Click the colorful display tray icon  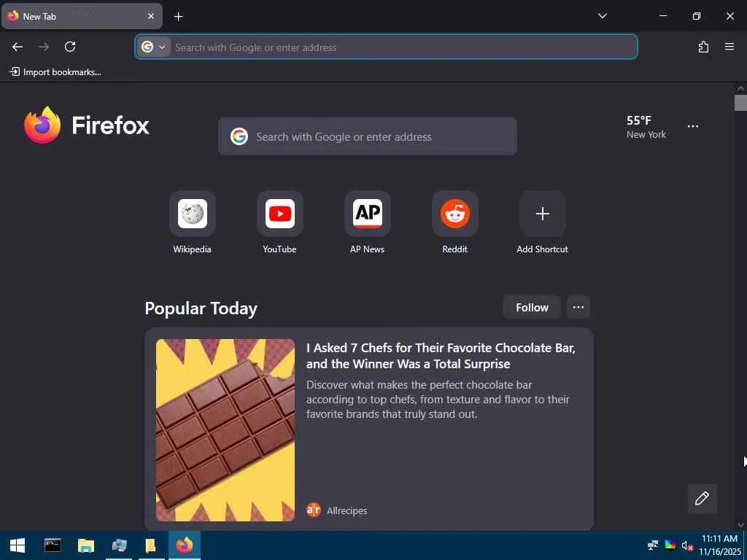670,545
